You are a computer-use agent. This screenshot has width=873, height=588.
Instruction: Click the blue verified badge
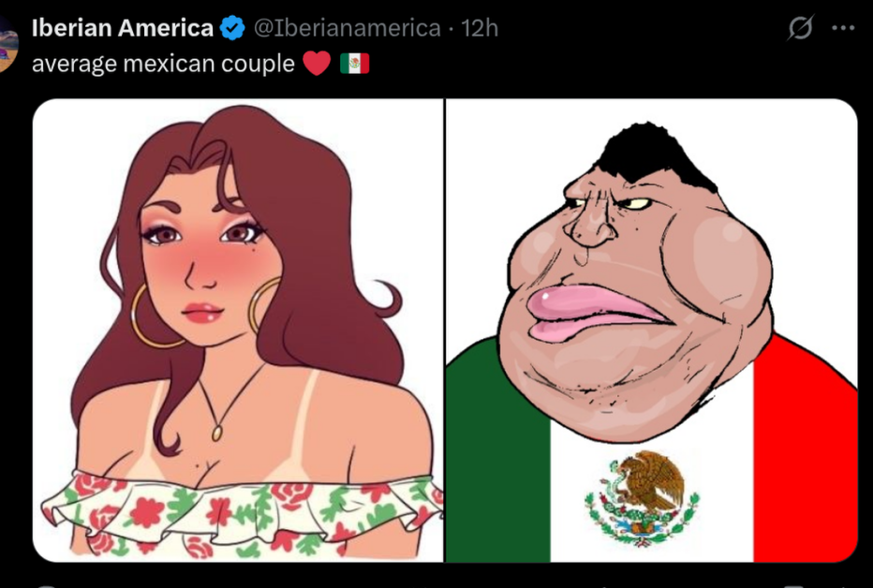coord(232,28)
